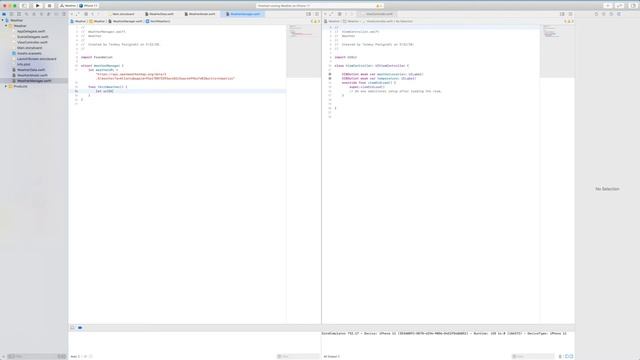
Task: Click fetchWeather() in the jump bar
Action: pyautogui.click(x=158, y=21)
